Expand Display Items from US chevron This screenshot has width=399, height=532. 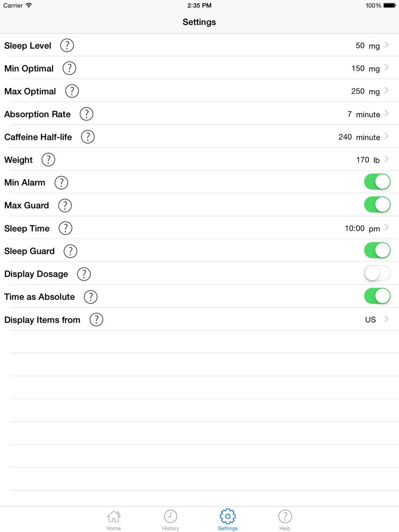click(x=387, y=319)
